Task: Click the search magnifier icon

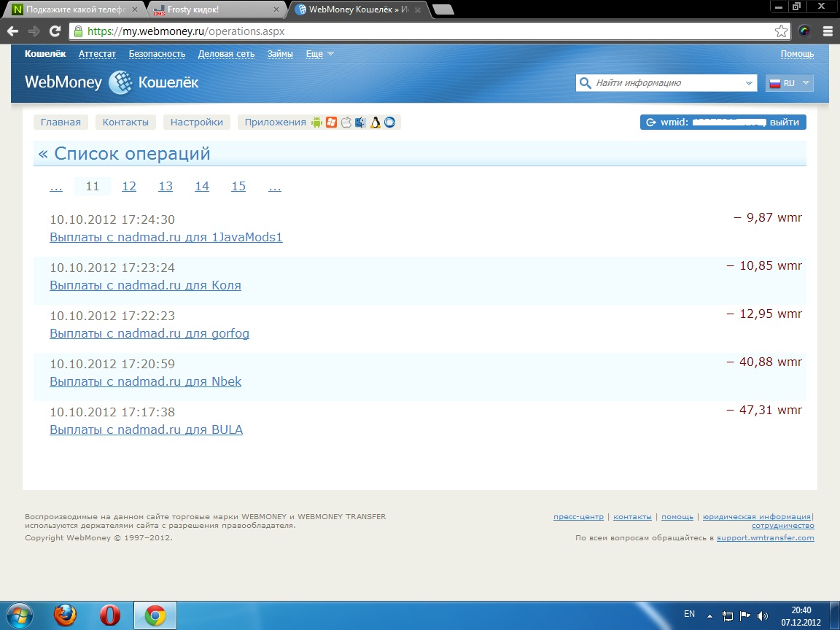Action: click(x=586, y=83)
